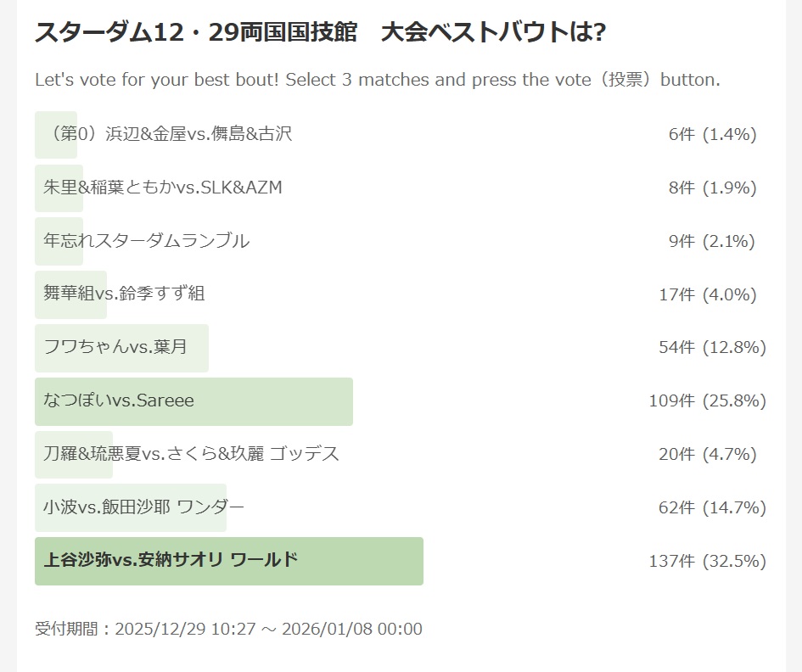Click the 137件 (32.5%) vote count
Image resolution: width=802 pixels, height=672 pixels.
[708, 561]
